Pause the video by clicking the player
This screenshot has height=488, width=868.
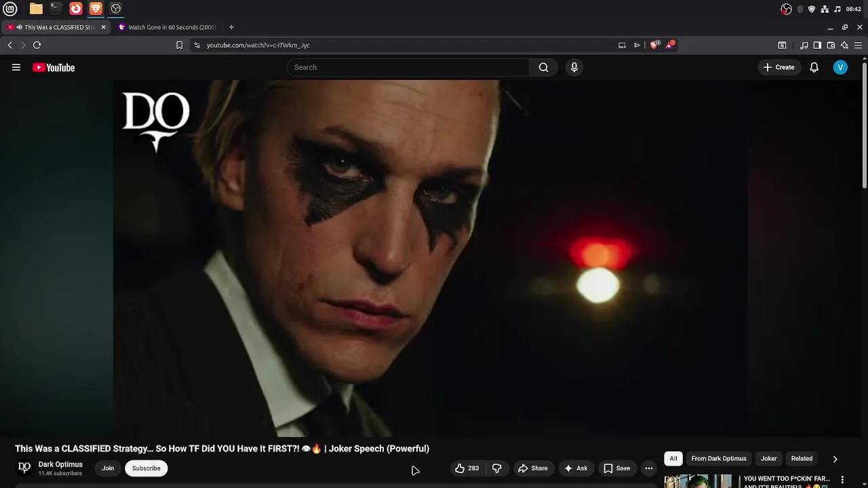[430, 258]
